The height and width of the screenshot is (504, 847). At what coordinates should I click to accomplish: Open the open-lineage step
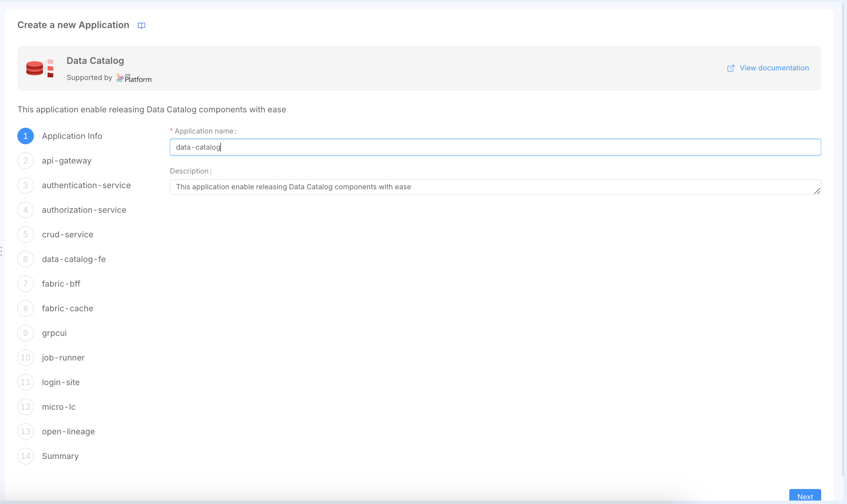point(68,432)
